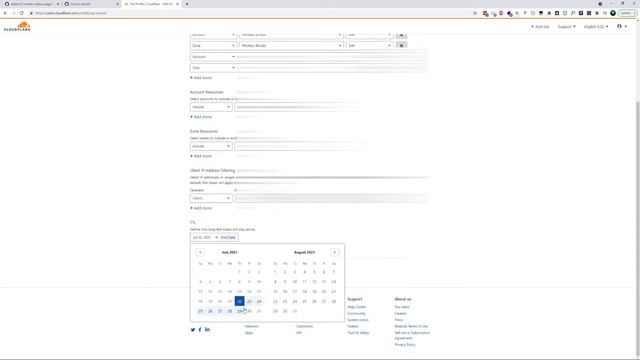Open the English (US) language dropdown
The width and height of the screenshot is (640, 360).
596,27
